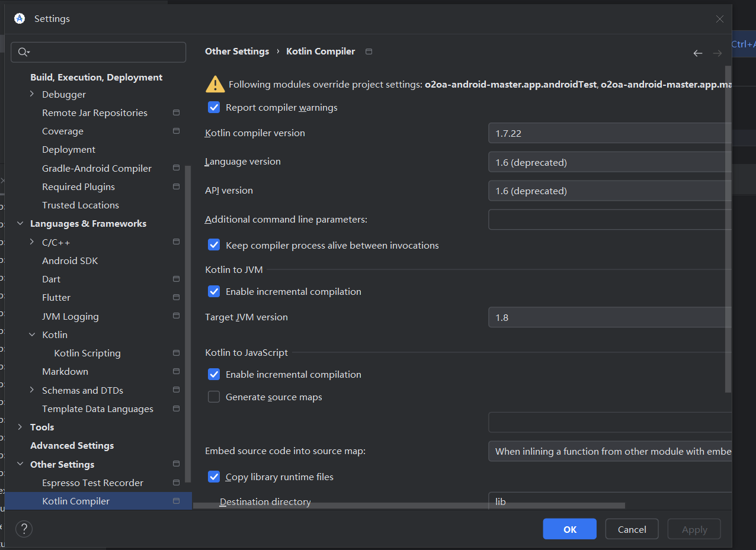Click project settings icon beside Markdown
Screen dimensions: 756x550
(176, 371)
